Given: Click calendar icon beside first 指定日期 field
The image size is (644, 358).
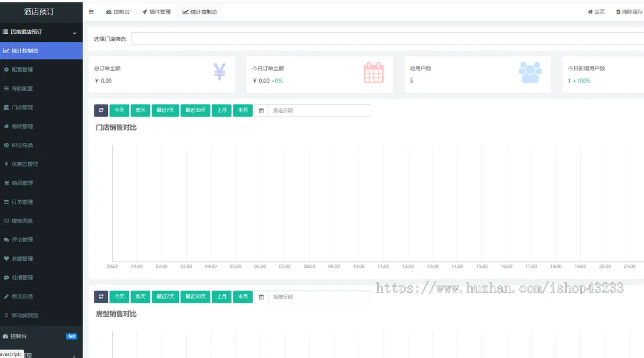Looking at the screenshot, I should (261, 111).
